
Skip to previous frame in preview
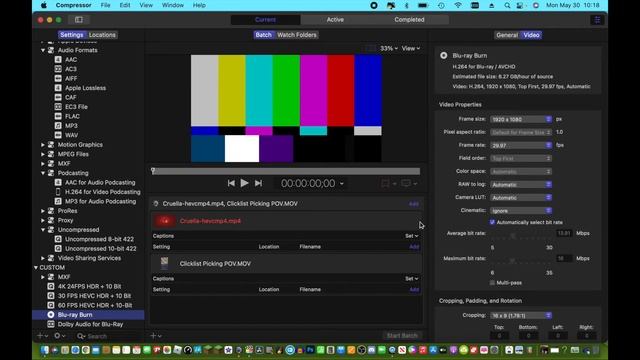[x=231, y=183]
